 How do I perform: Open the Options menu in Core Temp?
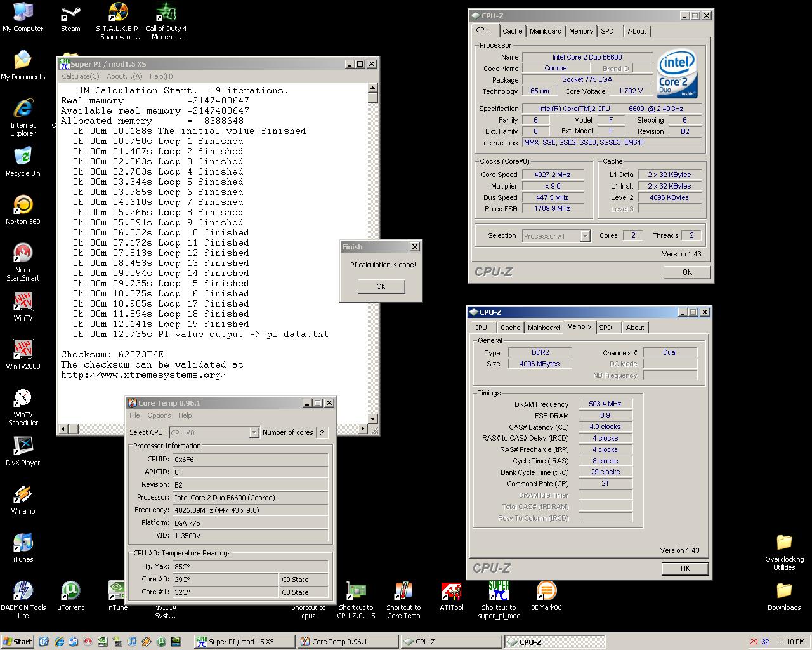point(159,415)
